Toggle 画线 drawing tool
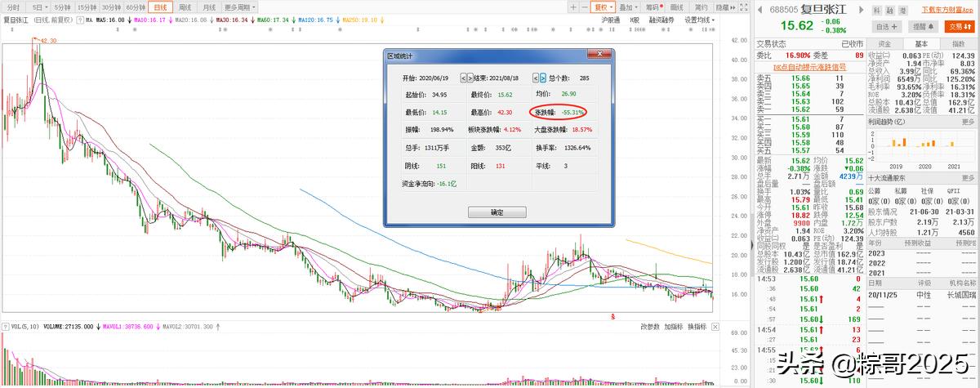Screen dimensions: 980x388 coord(677,7)
